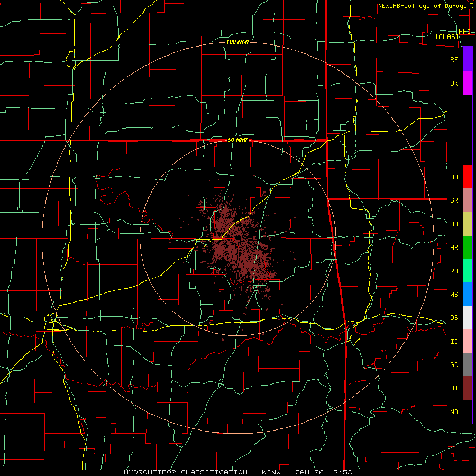This screenshot has width=476, height=476.
Task: Pick the RA light green legend swatch
Action: [467, 271]
